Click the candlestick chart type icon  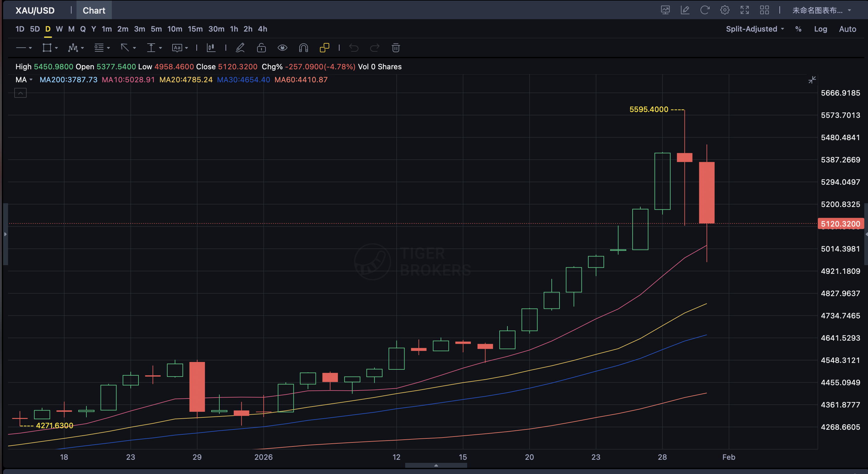211,48
